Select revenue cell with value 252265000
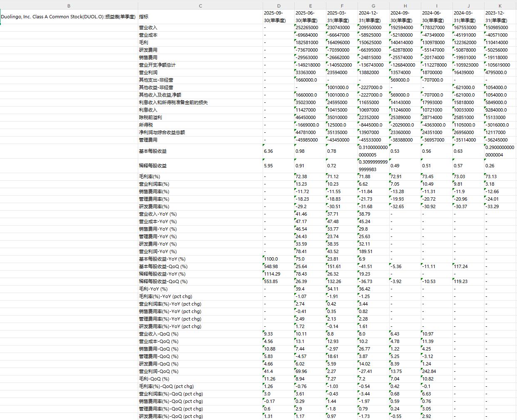This screenshot has width=517, height=420. click(x=310, y=27)
